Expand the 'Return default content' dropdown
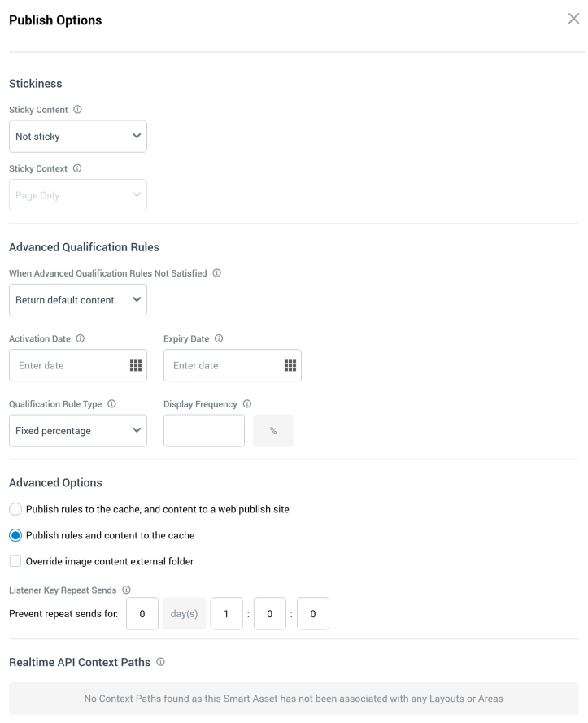 (78, 300)
